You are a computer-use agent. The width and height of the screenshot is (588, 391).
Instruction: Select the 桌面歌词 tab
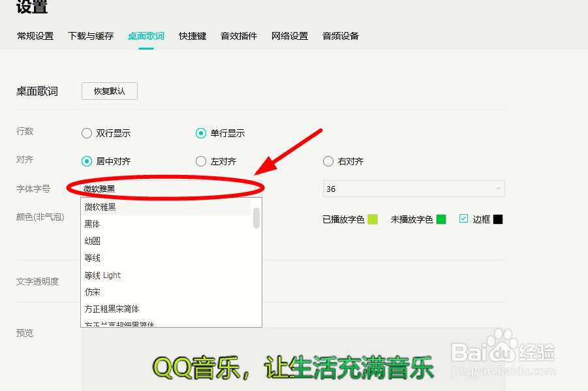146,36
